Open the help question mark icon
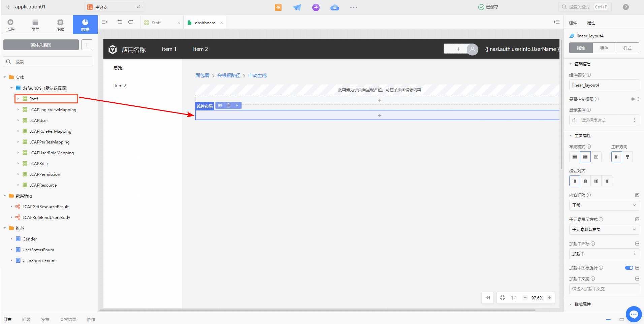The width and height of the screenshot is (644, 324). (626, 7)
